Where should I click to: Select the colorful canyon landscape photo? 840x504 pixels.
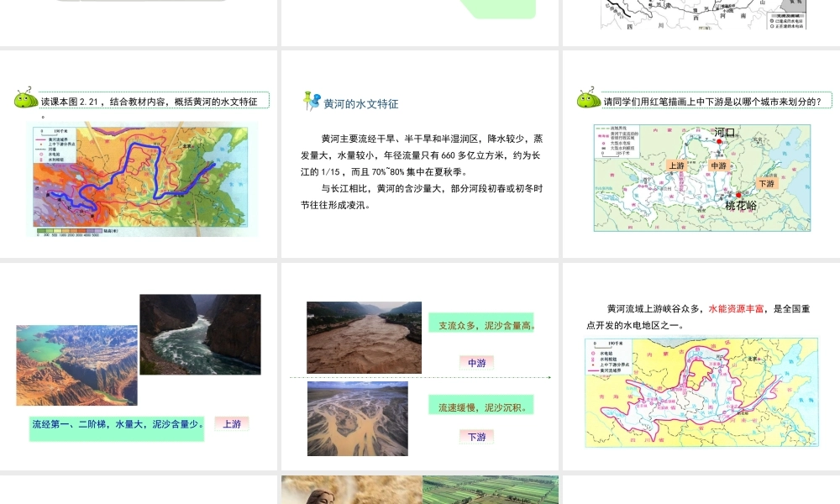[76, 365]
